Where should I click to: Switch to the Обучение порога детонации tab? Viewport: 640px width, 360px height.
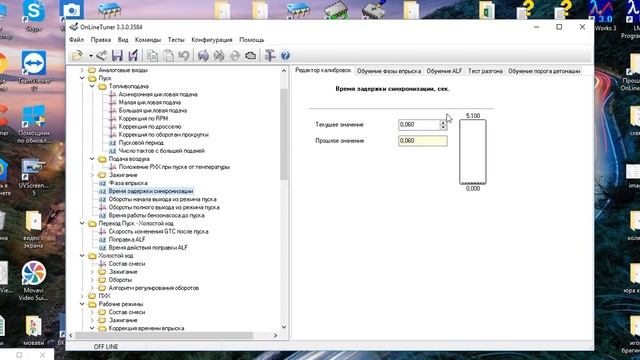(544, 71)
